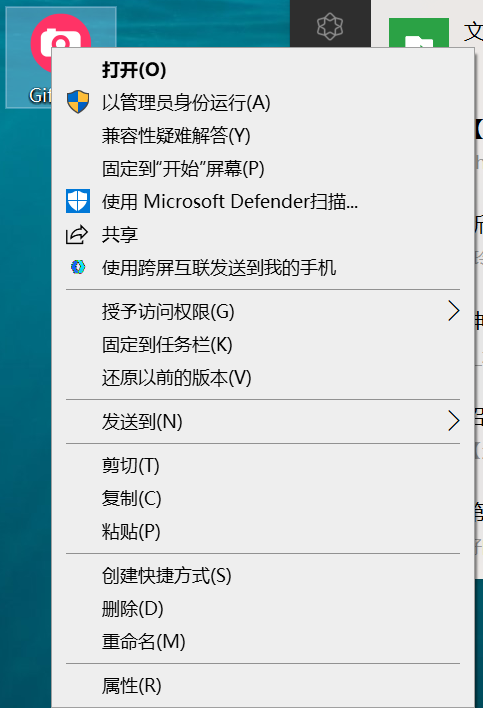
Task: Click the Microsoft Defender shield icon
Action: tap(78, 201)
